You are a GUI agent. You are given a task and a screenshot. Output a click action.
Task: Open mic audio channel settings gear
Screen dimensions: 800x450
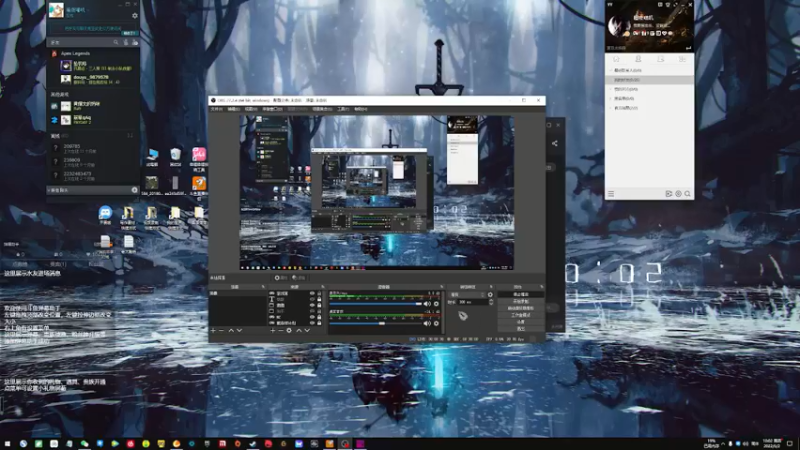pyautogui.click(x=436, y=304)
